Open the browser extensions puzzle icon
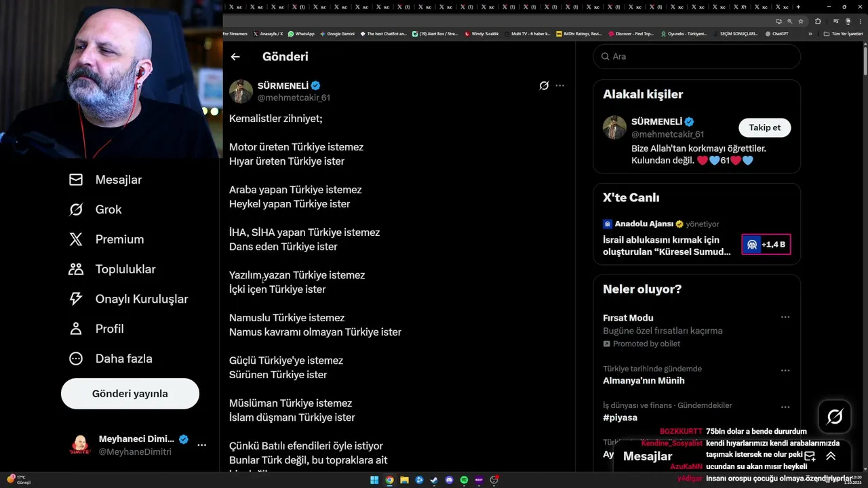Viewport: 868px width, 488px height. coord(818,21)
